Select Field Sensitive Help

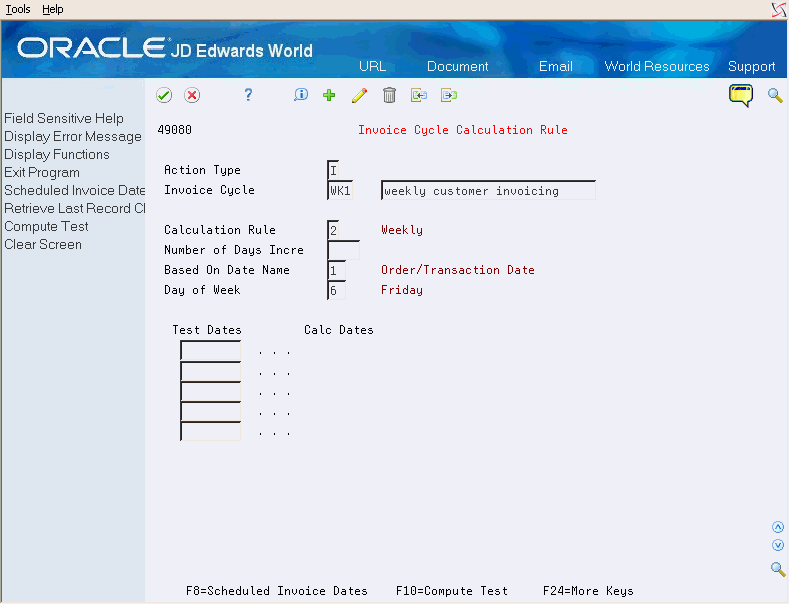64,118
